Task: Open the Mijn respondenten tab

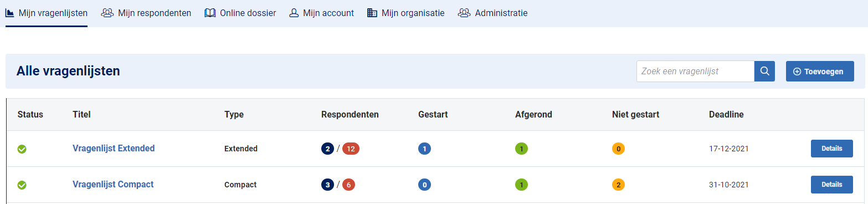Action: point(146,13)
